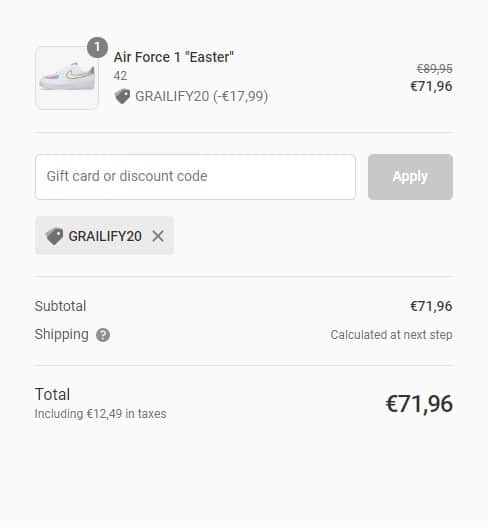The width and height of the screenshot is (488, 527).
Task: Click the "Including €12,49 in taxes" note
Action: coord(100,414)
